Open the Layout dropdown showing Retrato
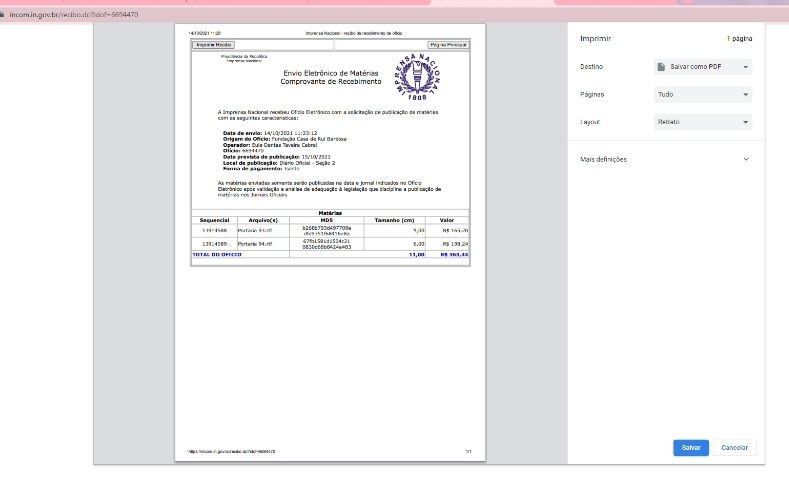The image size is (789, 478). [x=702, y=122]
